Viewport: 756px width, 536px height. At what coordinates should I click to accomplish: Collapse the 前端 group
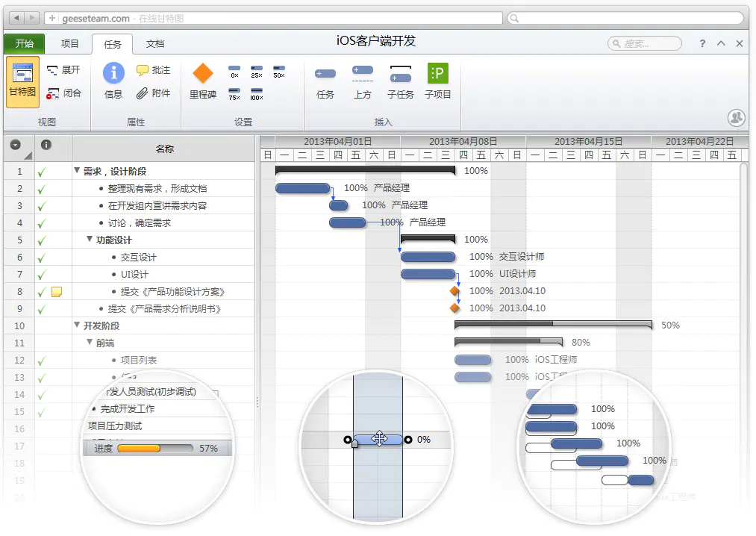(90, 342)
